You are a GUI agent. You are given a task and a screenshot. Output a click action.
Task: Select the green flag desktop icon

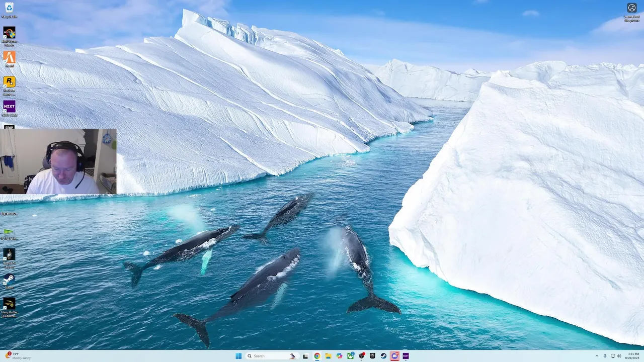9,233
